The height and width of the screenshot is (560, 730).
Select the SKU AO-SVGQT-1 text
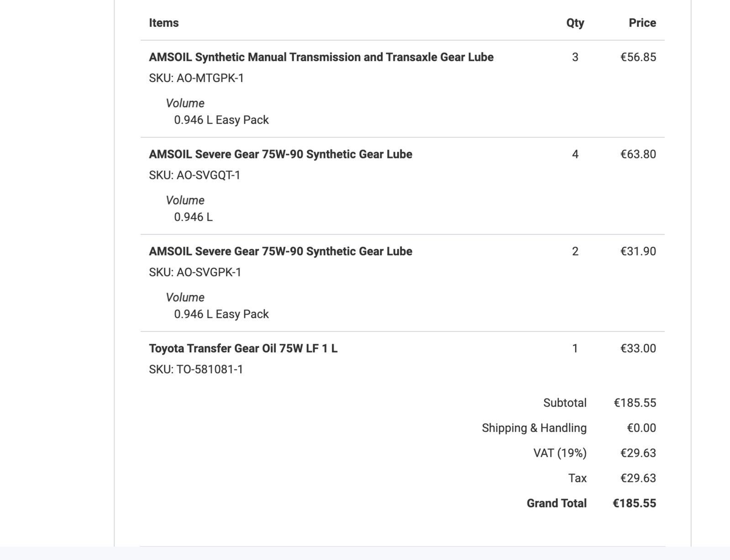click(194, 175)
